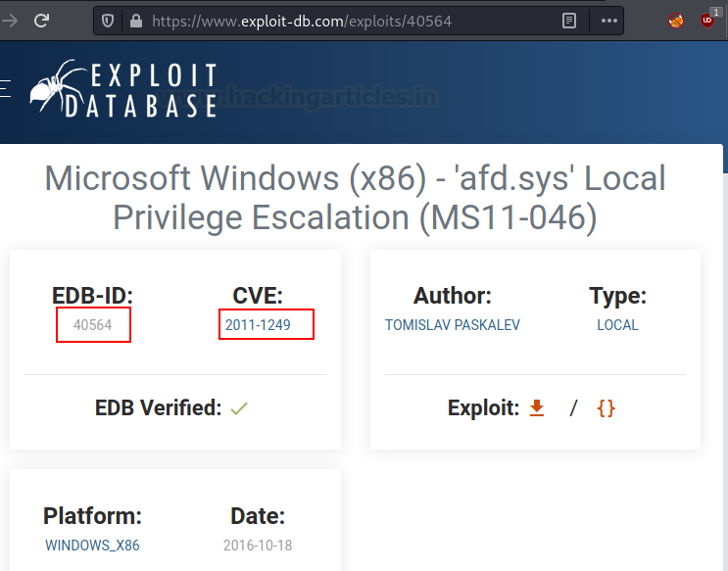The width and height of the screenshot is (728, 571).
Task: Download the exploit file
Action: [537, 408]
